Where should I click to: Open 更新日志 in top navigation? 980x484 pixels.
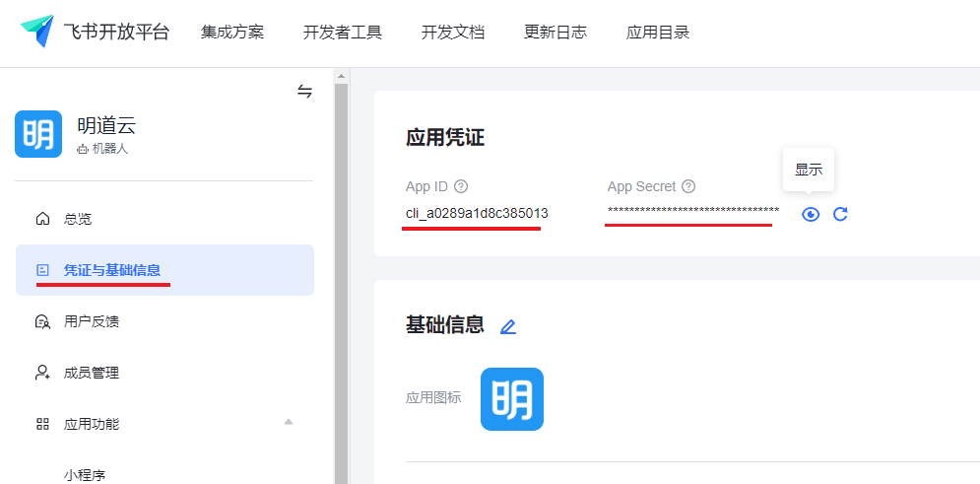coord(555,33)
